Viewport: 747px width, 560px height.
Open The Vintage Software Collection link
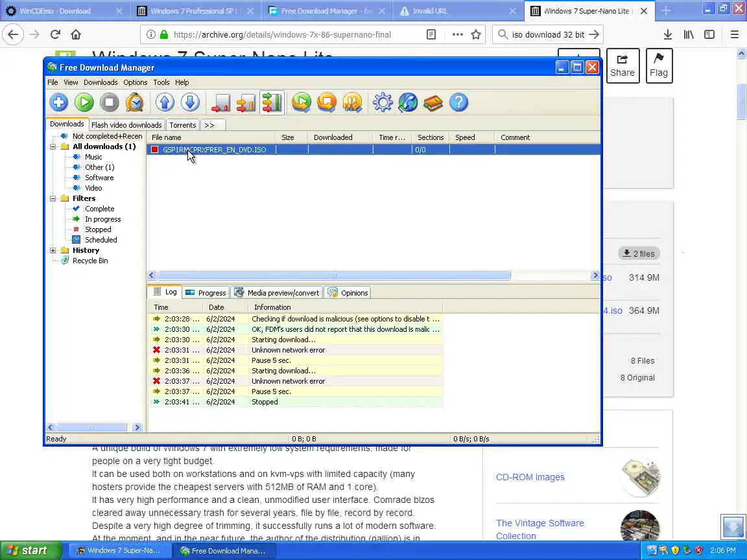(539, 530)
